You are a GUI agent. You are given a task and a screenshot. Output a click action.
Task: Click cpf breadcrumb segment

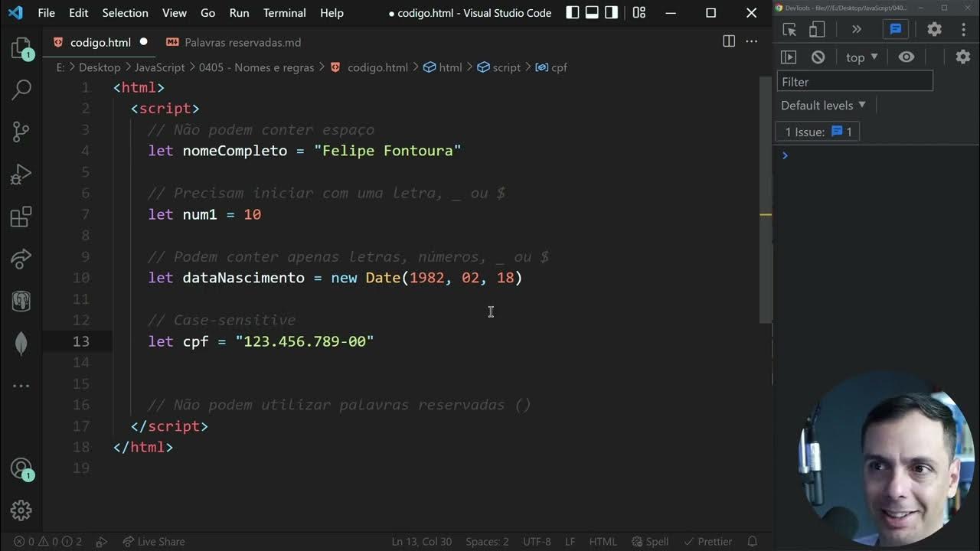tap(551, 67)
